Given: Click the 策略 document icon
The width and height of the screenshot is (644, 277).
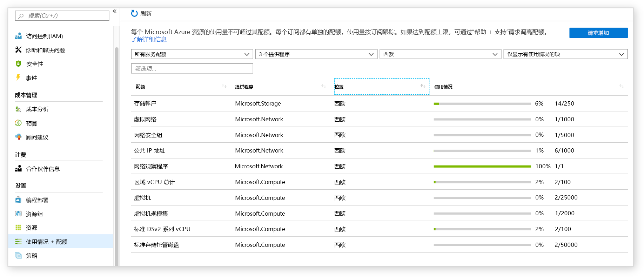Looking at the screenshot, I should tap(18, 255).
